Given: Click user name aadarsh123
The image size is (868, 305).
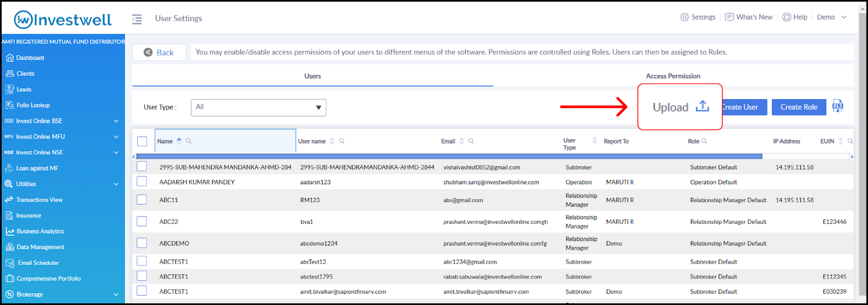Looking at the screenshot, I should tap(315, 182).
